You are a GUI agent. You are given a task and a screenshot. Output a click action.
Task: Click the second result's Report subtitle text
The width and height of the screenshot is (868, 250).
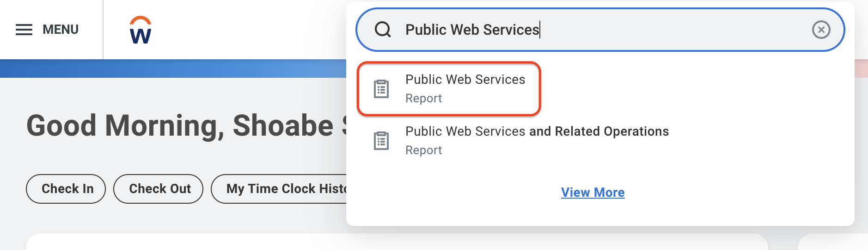(x=423, y=150)
